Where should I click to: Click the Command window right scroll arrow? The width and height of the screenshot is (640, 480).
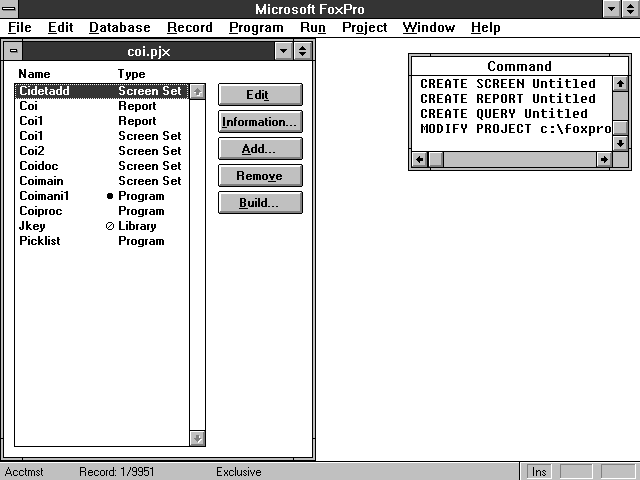[604, 159]
